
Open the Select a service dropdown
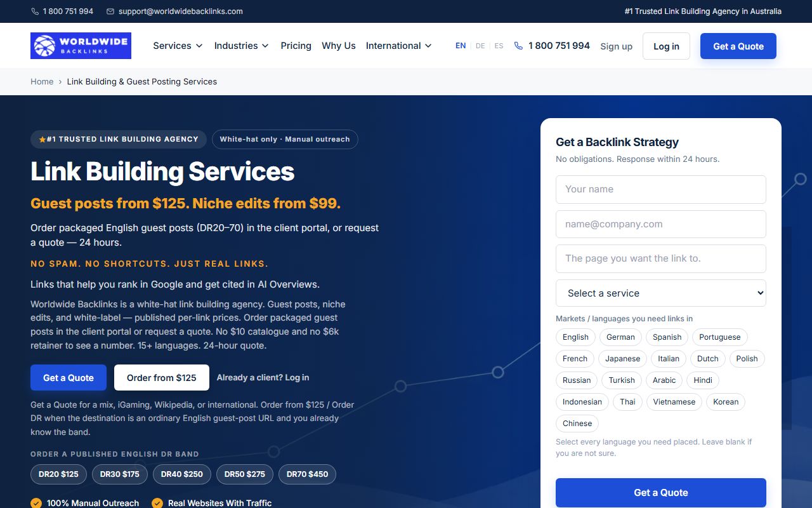coord(661,293)
